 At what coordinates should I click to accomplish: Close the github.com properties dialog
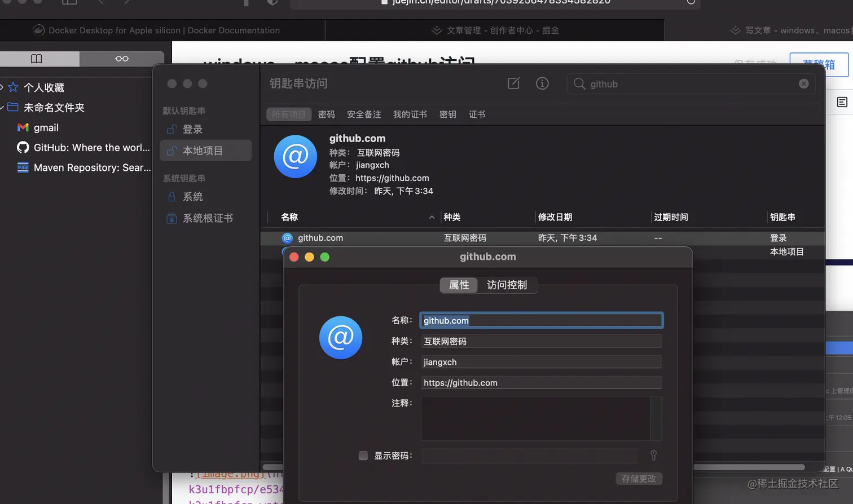click(294, 257)
